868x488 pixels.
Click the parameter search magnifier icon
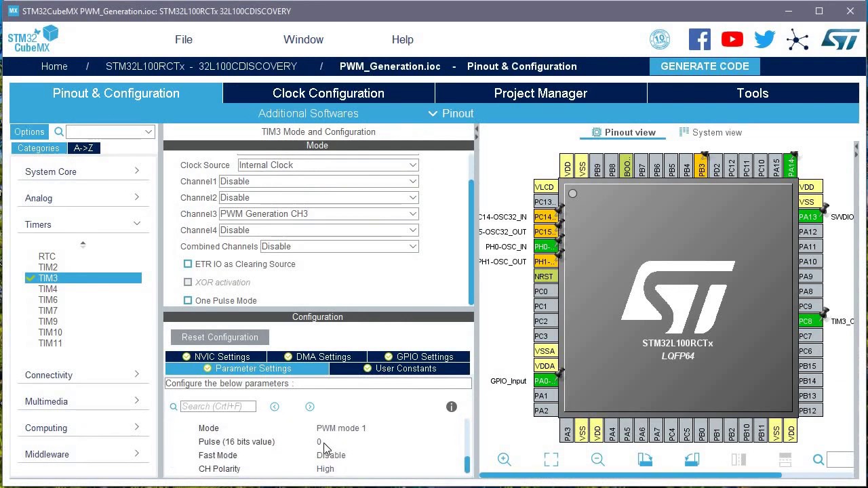[x=174, y=407]
